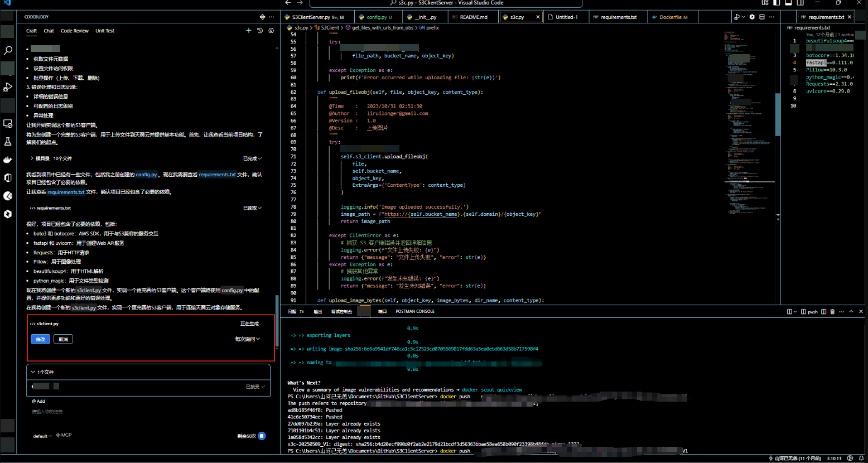The width and height of the screenshot is (868, 463).
Task: Click the @ Add context button
Action: (38, 401)
